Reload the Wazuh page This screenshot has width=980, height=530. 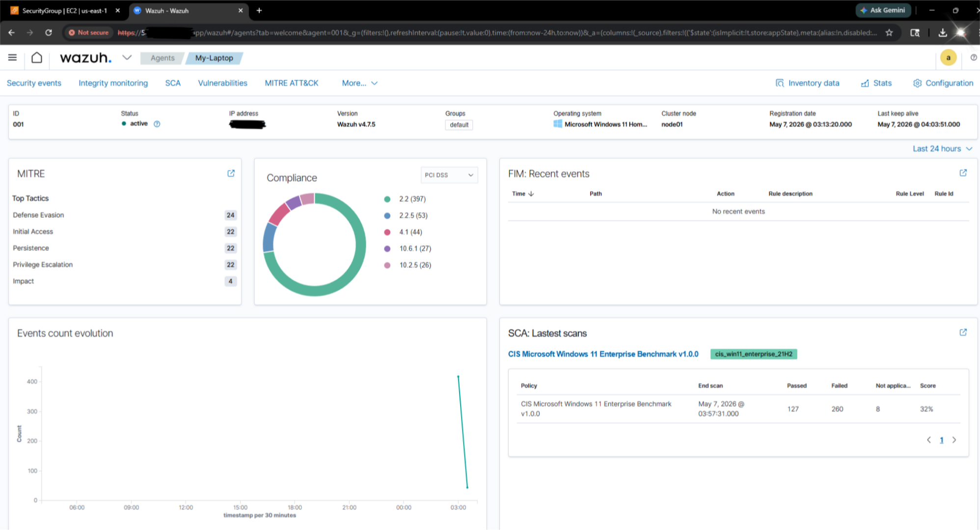tap(49, 32)
